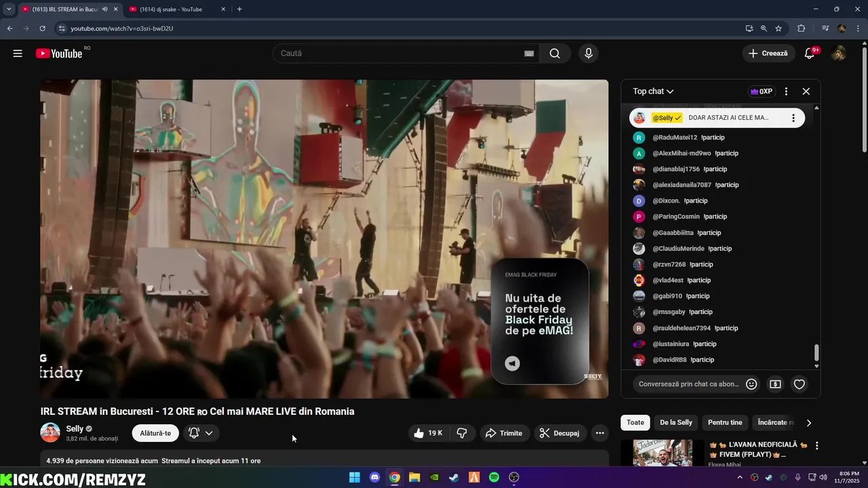The height and width of the screenshot is (488, 868).
Task: Click chat user @RaduMatei12
Action: coord(675,138)
